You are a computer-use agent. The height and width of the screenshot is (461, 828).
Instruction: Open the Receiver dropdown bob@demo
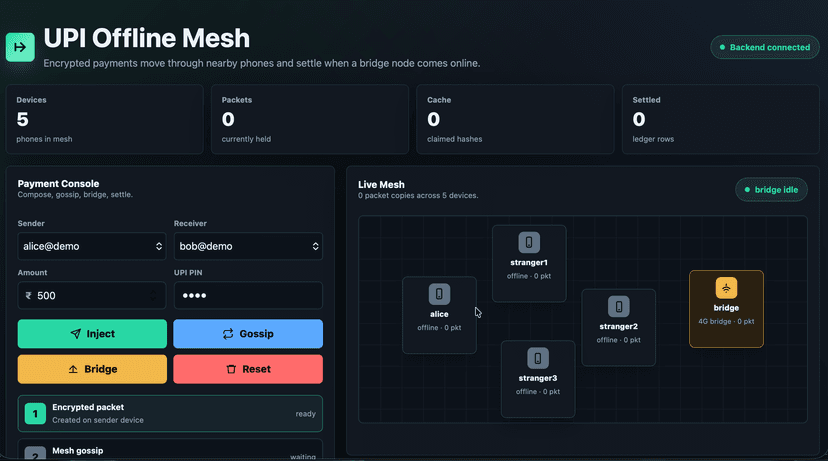point(248,246)
